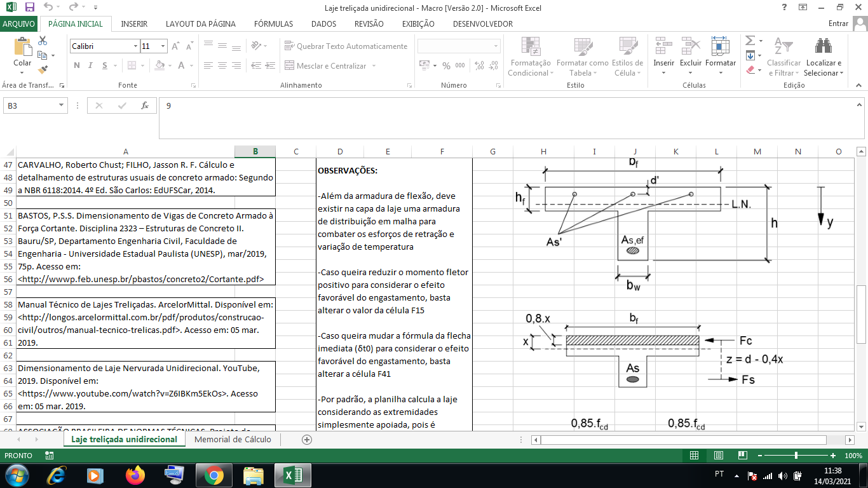The image size is (868, 488).
Task: Decrease font size with smaller A icon
Action: [190, 46]
